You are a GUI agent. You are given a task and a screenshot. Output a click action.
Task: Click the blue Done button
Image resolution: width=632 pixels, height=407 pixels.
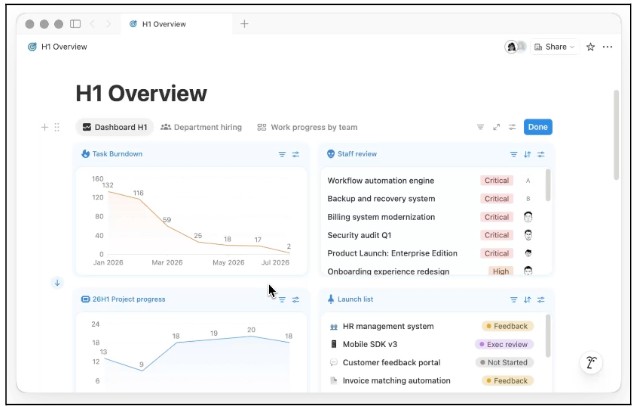pyautogui.click(x=538, y=127)
